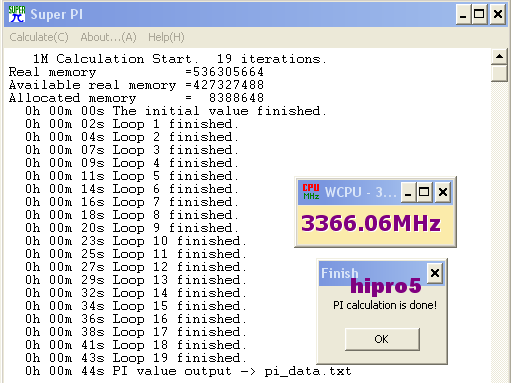This screenshot has height=383, width=511.
Task: Close the Finish dialog
Action: (x=435, y=273)
